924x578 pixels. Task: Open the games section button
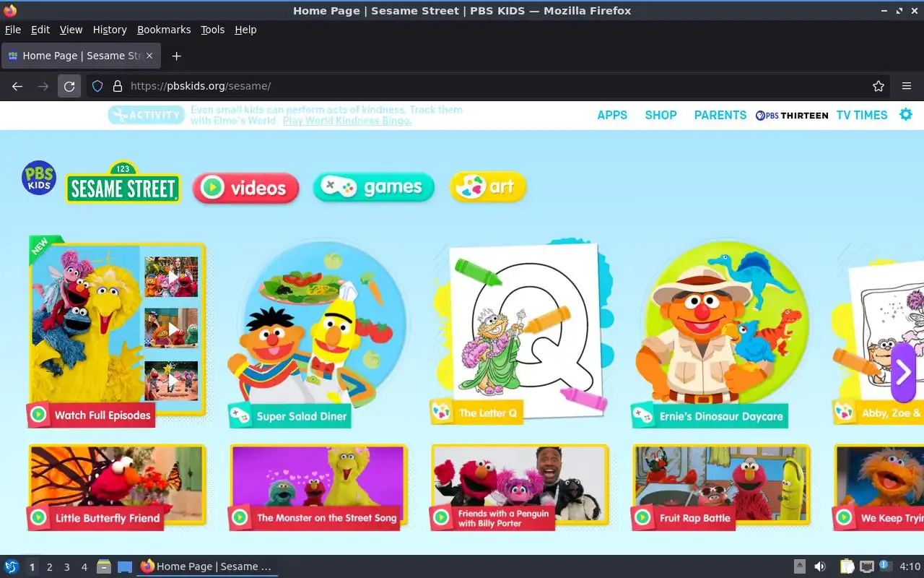click(373, 187)
